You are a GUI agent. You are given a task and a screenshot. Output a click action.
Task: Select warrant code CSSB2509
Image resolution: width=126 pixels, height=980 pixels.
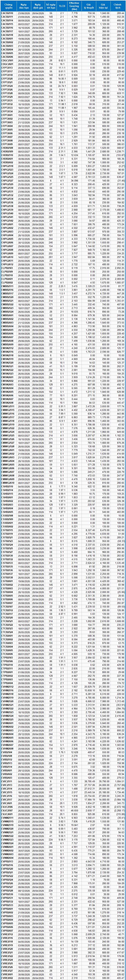click(x=7, y=519)
